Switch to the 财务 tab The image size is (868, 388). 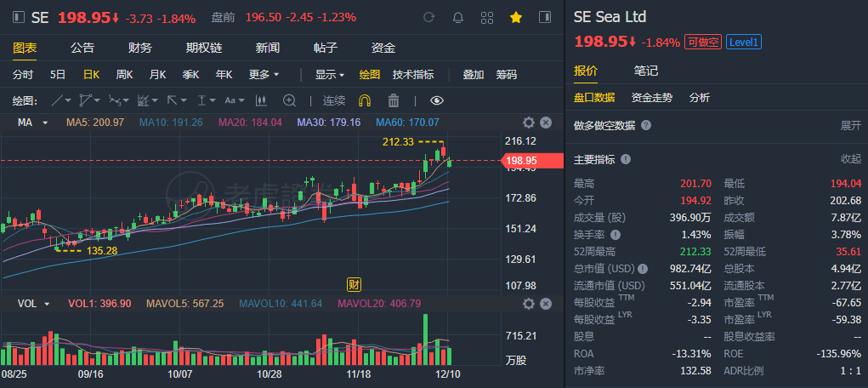pos(140,48)
